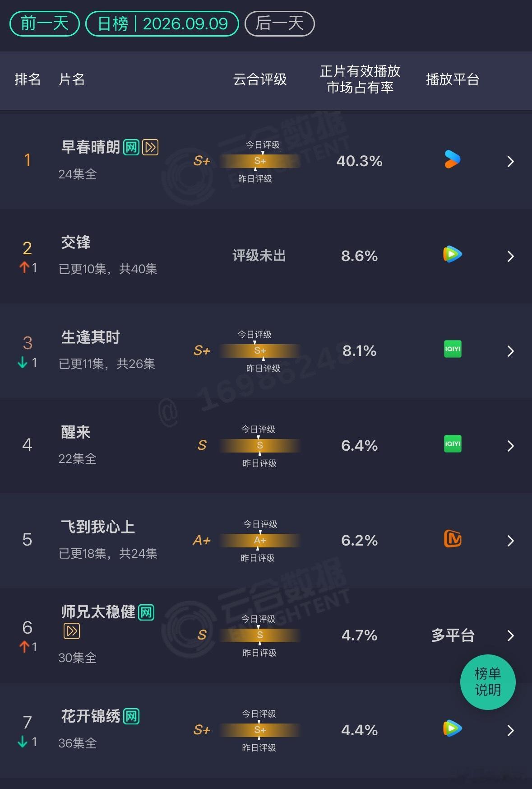
Task: Tap the Tencent Video icon for 花开锦绣
Action: coord(452,728)
